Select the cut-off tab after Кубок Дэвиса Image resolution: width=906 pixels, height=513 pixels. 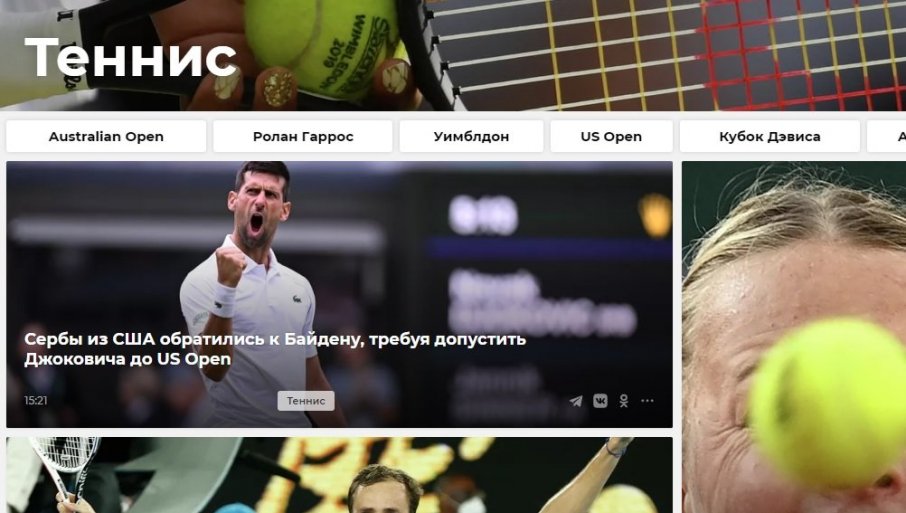click(x=887, y=136)
